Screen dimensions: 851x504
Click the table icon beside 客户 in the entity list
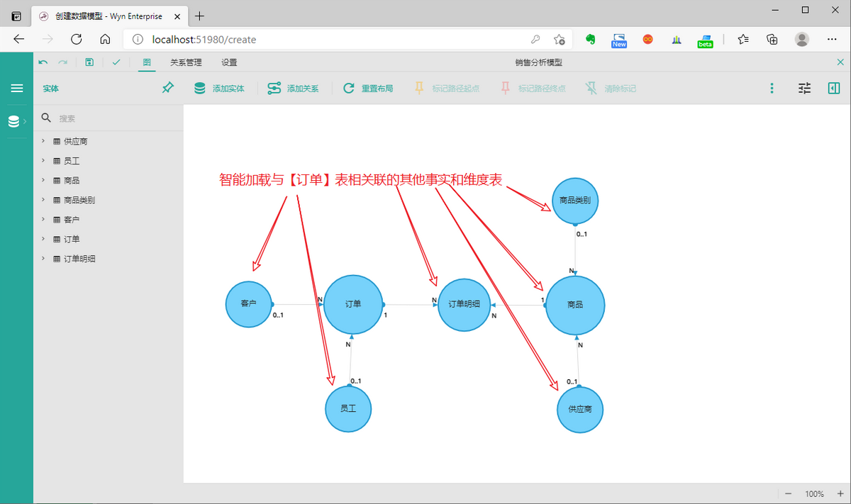[57, 220]
